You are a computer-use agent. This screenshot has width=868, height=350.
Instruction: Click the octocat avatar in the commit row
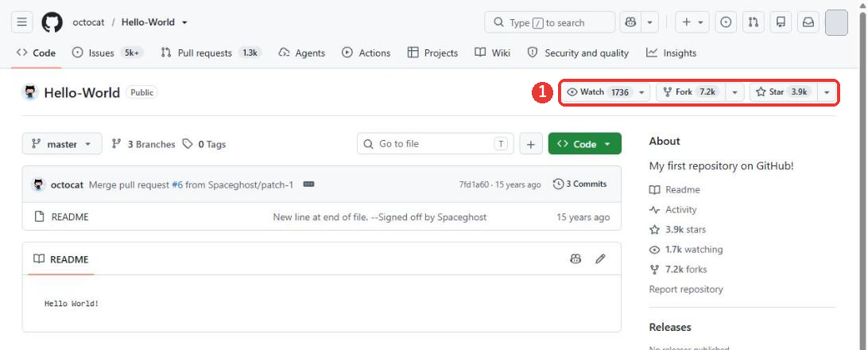pos(38,185)
